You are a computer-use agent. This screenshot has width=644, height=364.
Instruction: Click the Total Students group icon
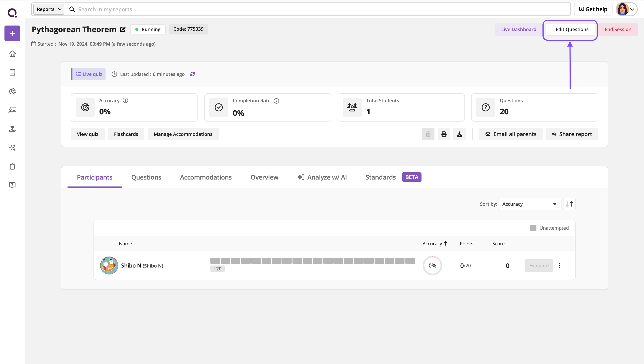352,107
